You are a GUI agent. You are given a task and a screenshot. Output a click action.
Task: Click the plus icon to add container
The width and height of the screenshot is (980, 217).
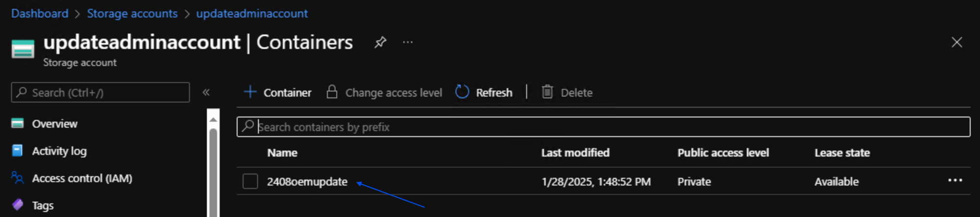(250, 92)
